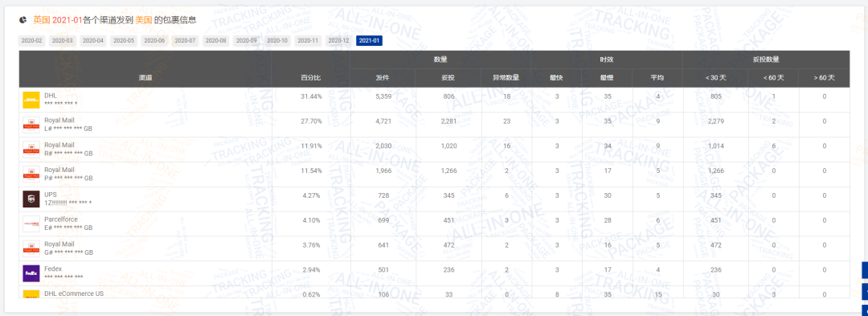
Task: Select the 2020-12 month tab
Action: coord(338,40)
